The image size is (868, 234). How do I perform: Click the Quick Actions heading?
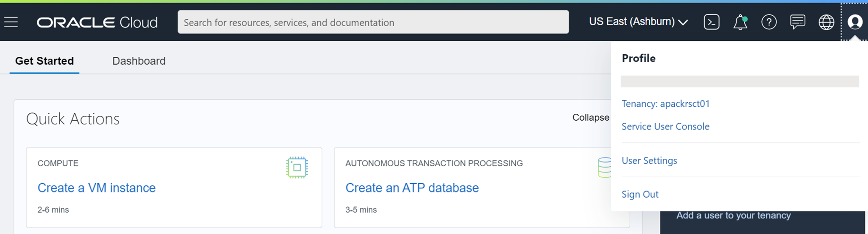click(73, 119)
